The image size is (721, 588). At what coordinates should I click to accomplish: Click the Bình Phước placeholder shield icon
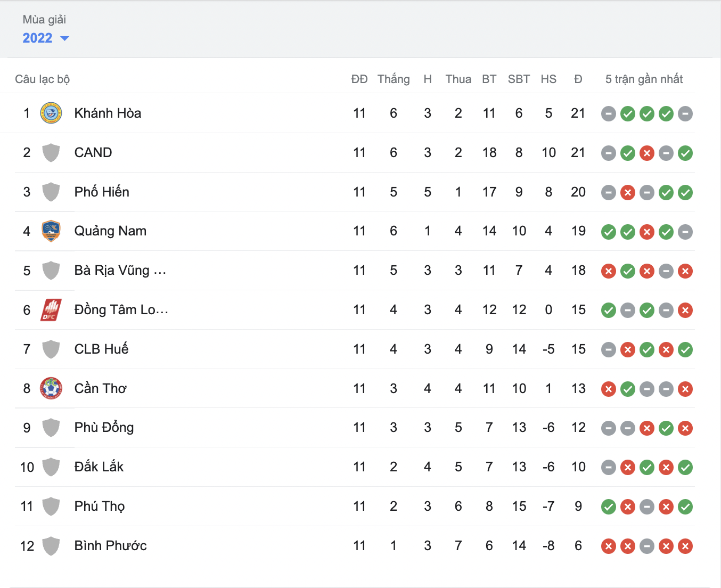51,546
